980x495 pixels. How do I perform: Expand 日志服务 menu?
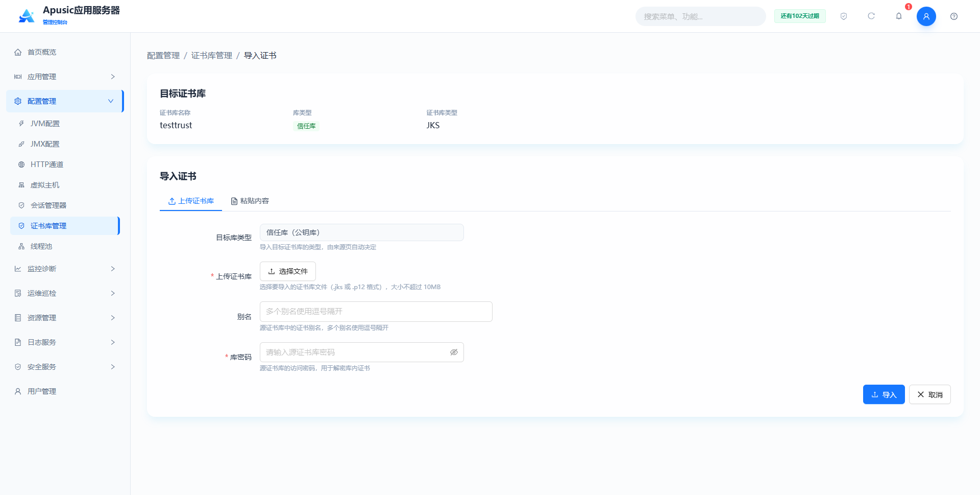tap(65, 342)
